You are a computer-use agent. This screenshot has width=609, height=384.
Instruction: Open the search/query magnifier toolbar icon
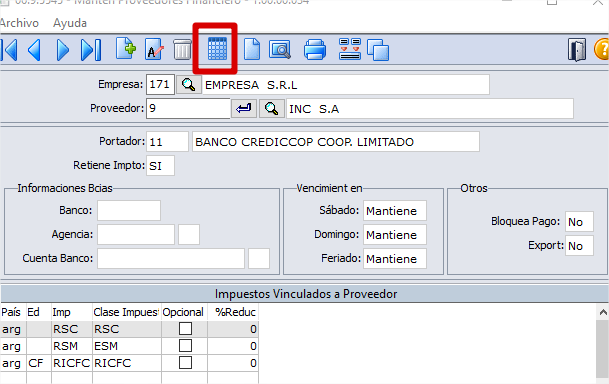point(280,50)
